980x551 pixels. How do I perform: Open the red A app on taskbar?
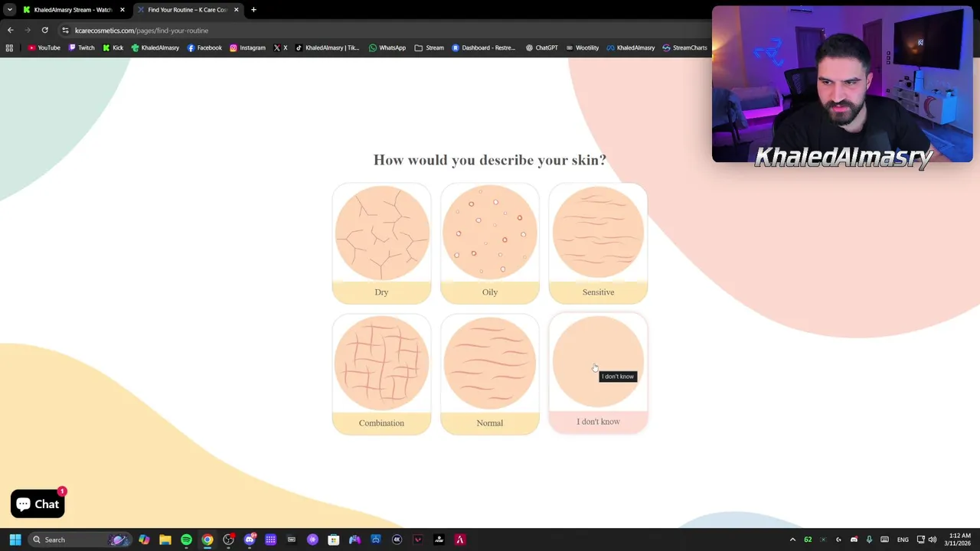459,540
